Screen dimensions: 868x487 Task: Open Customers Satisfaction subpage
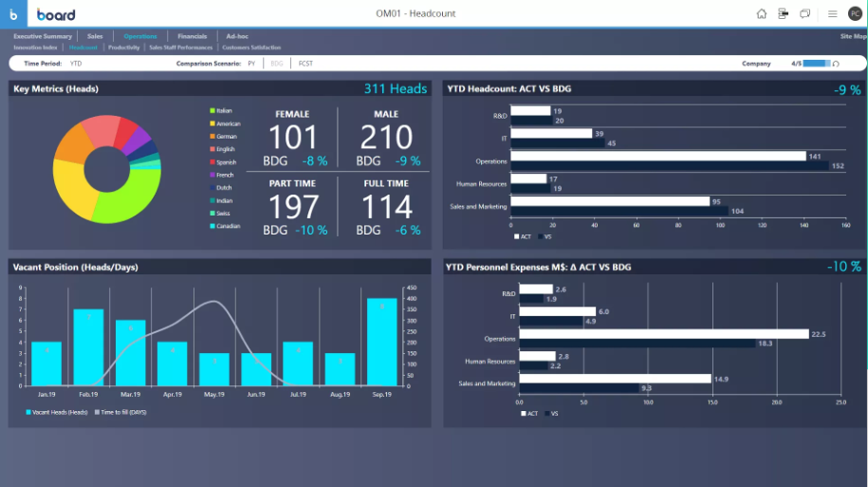[251, 47]
